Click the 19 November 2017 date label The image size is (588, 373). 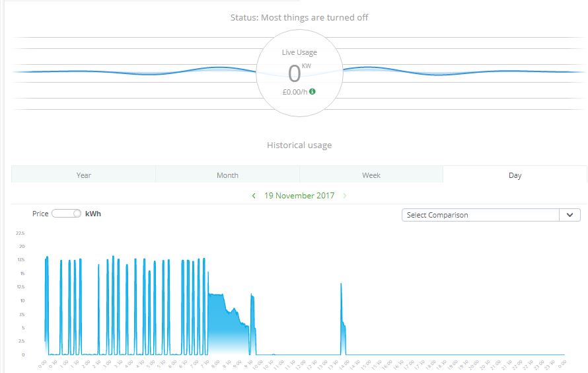(299, 196)
